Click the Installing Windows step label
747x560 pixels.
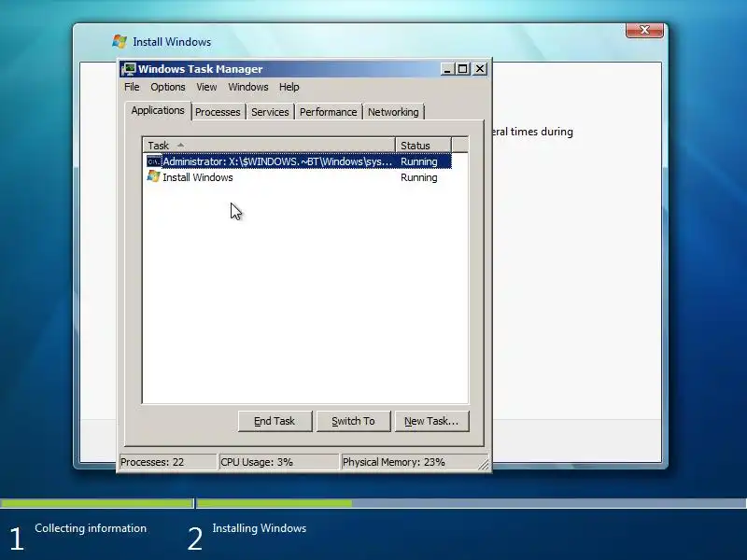(x=260, y=528)
